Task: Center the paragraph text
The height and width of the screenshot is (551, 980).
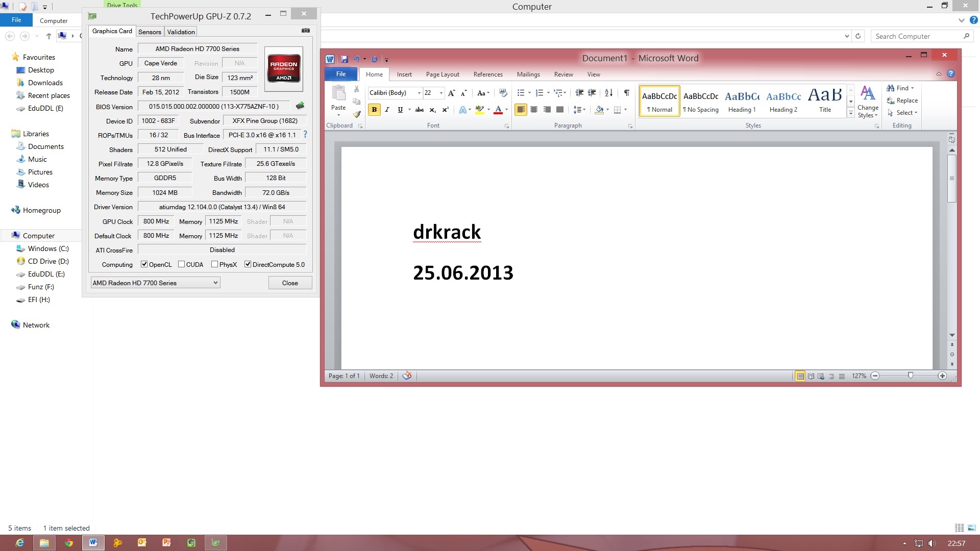Action: click(534, 110)
